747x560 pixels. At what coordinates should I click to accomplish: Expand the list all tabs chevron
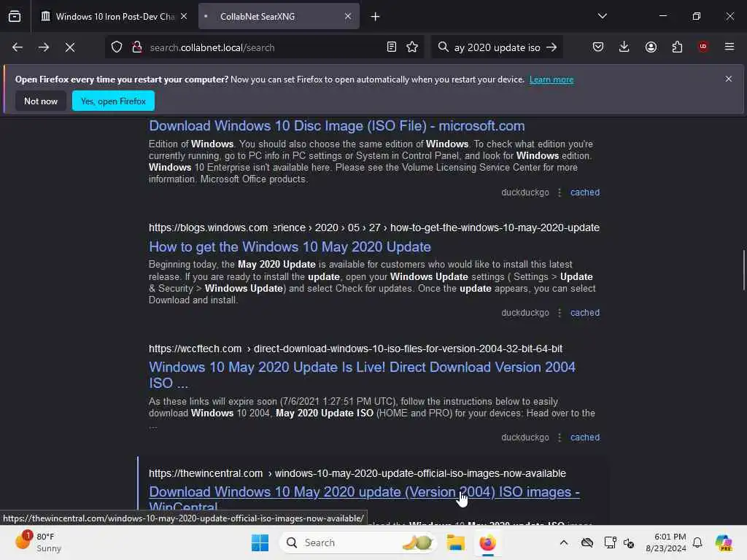tap(602, 16)
